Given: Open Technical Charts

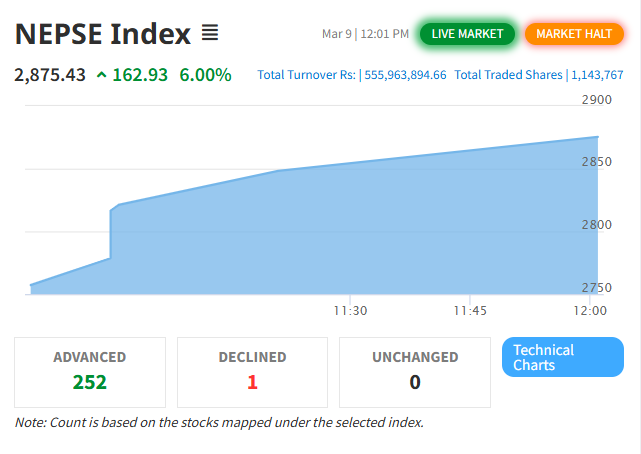Looking at the screenshot, I should (x=562, y=357).
